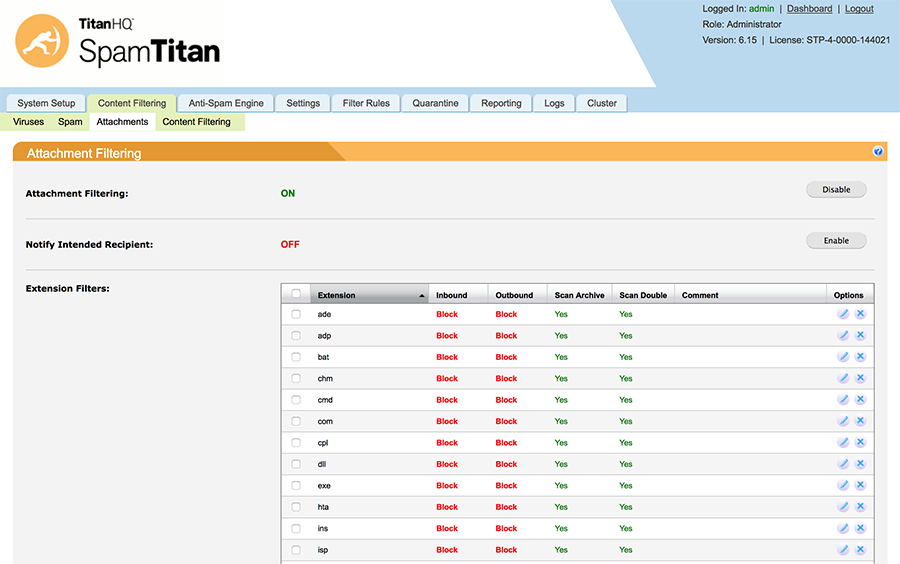Click the Logout link

[859, 9]
